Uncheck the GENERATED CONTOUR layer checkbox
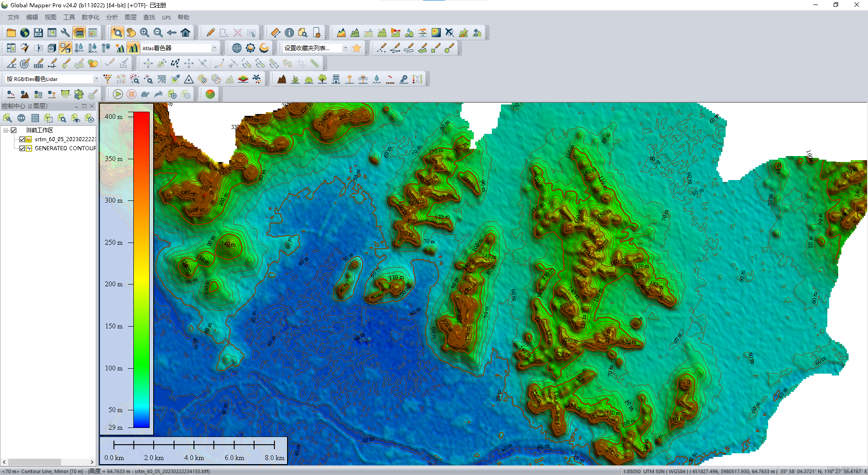This screenshot has width=868, height=475. [x=22, y=148]
